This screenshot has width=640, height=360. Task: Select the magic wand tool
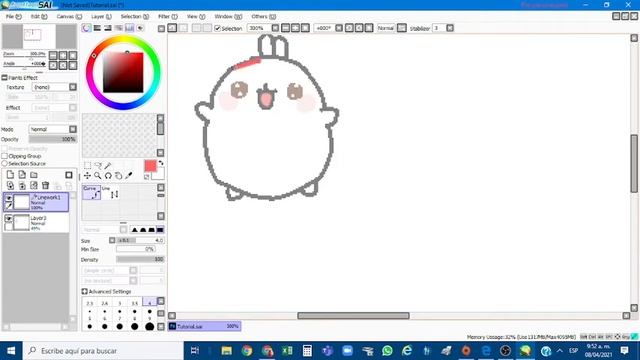pyautogui.click(x=108, y=165)
